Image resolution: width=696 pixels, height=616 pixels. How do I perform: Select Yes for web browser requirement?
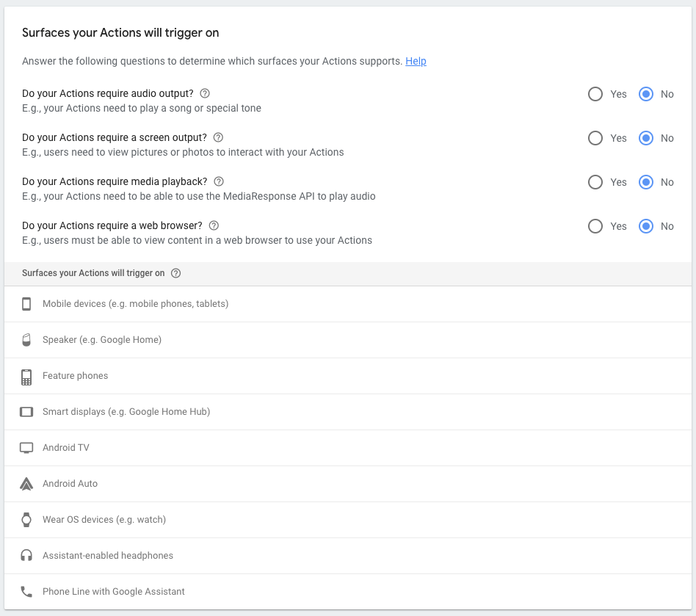pyautogui.click(x=595, y=226)
